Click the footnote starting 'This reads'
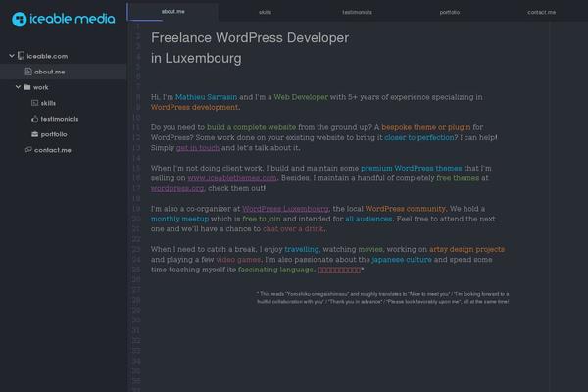 click(383, 298)
